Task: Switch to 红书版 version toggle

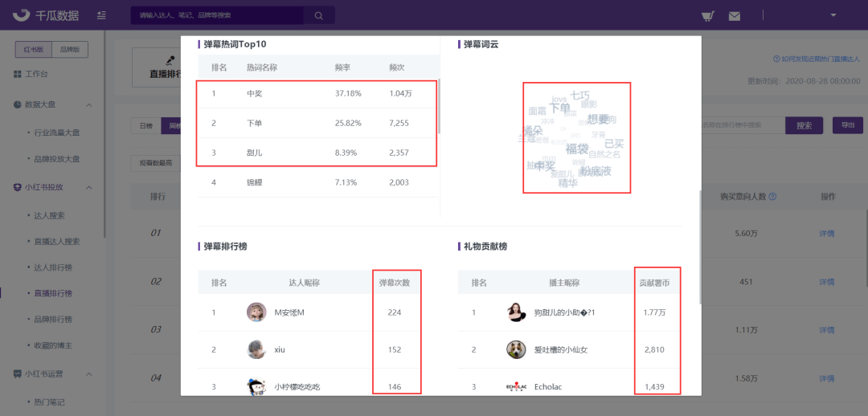Action: tap(35, 50)
